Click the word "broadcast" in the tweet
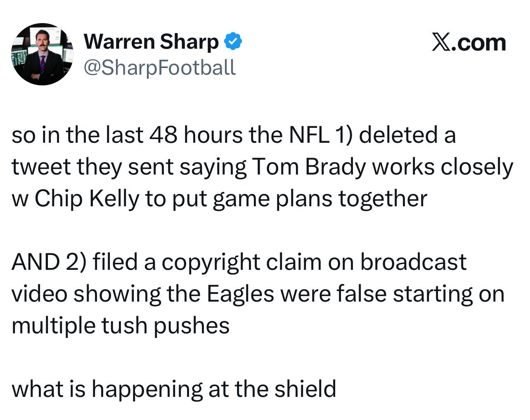The image size is (530, 420). (x=413, y=262)
